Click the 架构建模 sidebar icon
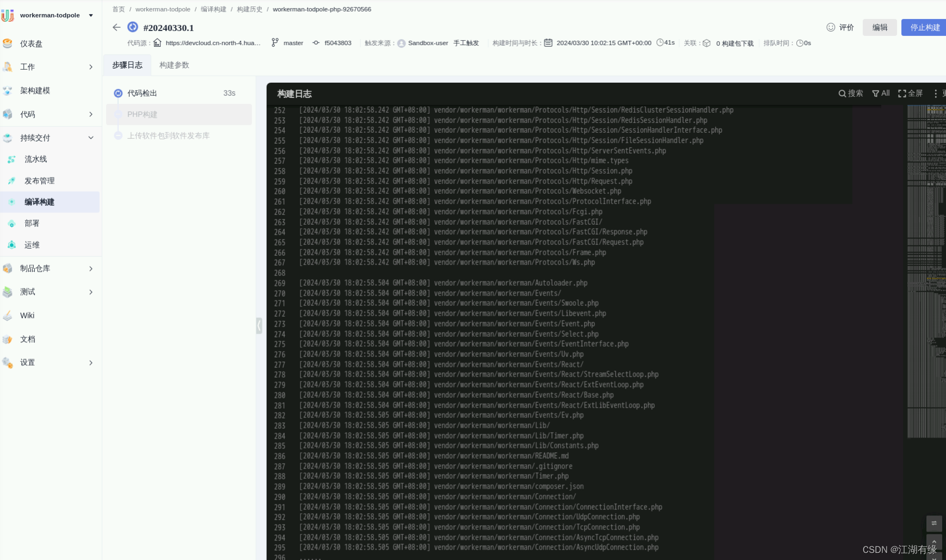Screen dimensions: 946x560 click(8, 90)
